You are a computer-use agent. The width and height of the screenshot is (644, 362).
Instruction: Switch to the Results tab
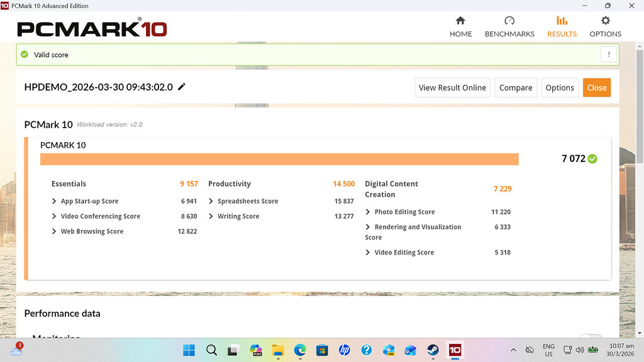(x=562, y=26)
